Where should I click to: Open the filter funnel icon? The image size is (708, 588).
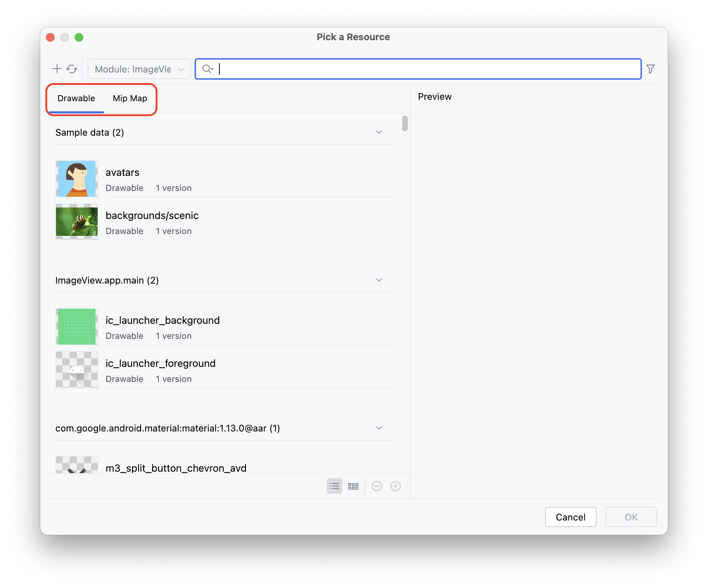[650, 69]
